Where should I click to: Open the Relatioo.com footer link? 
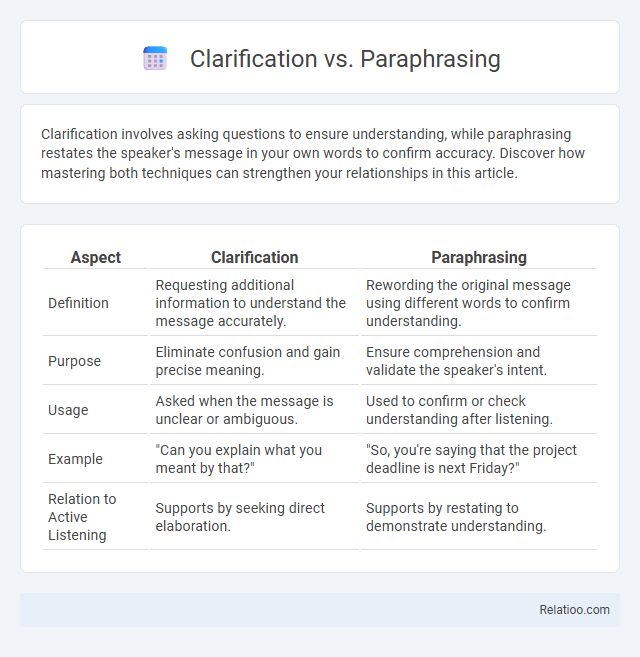click(x=574, y=610)
